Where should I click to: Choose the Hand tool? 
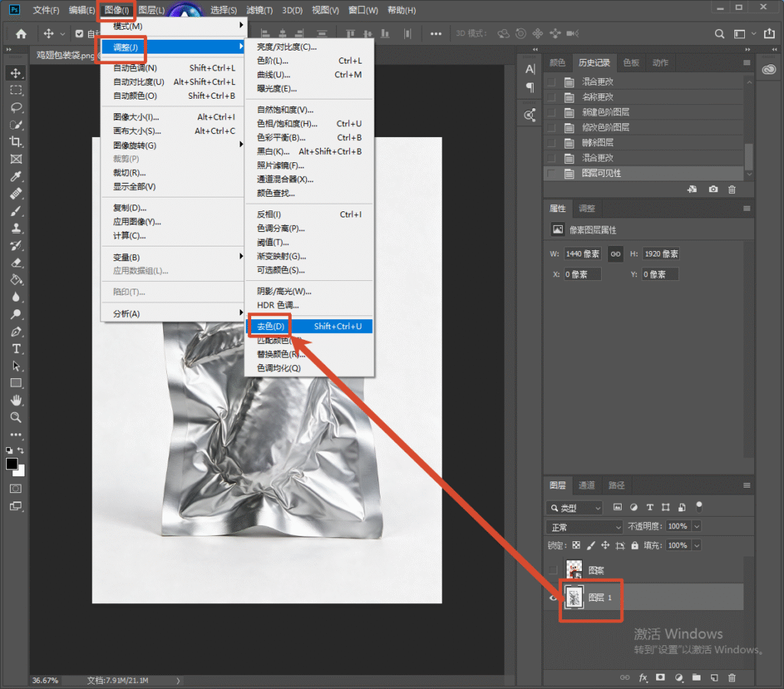(x=16, y=400)
